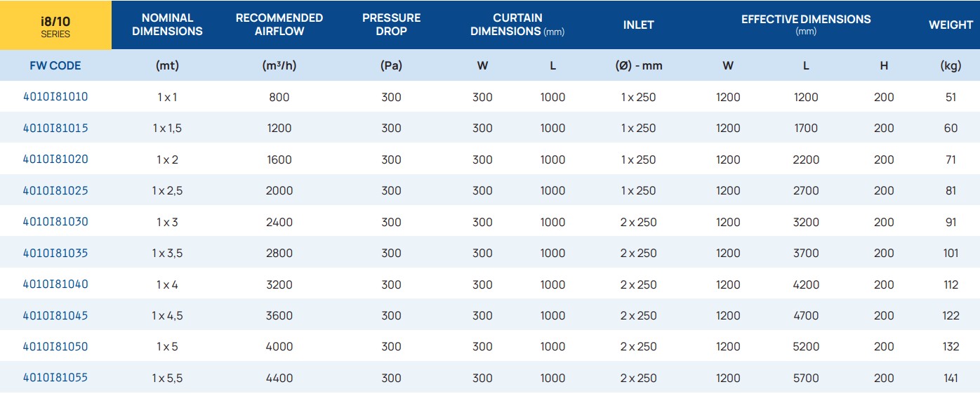
Task: Click the Effective Dimensions header
Action: 806,25
